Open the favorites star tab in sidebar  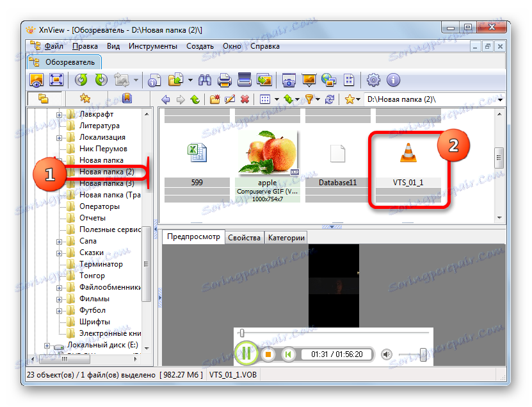pos(85,98)
